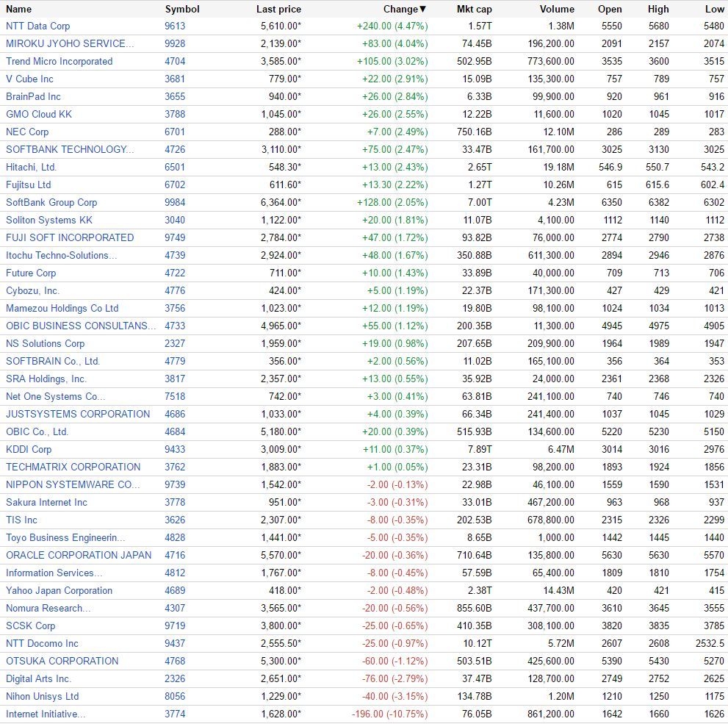Open GMO Cloud KK link
The height and width of the screenshot is (724, 728).
coord(38,114)
